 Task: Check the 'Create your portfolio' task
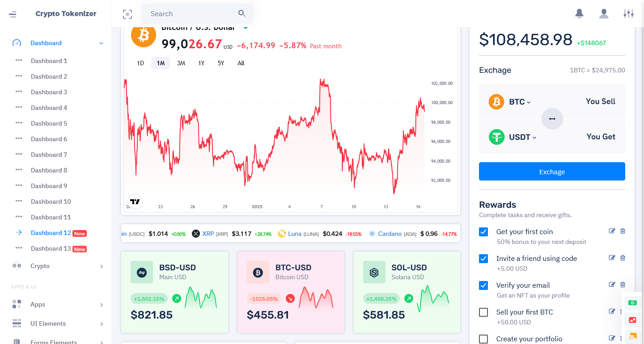pos(483,339)
